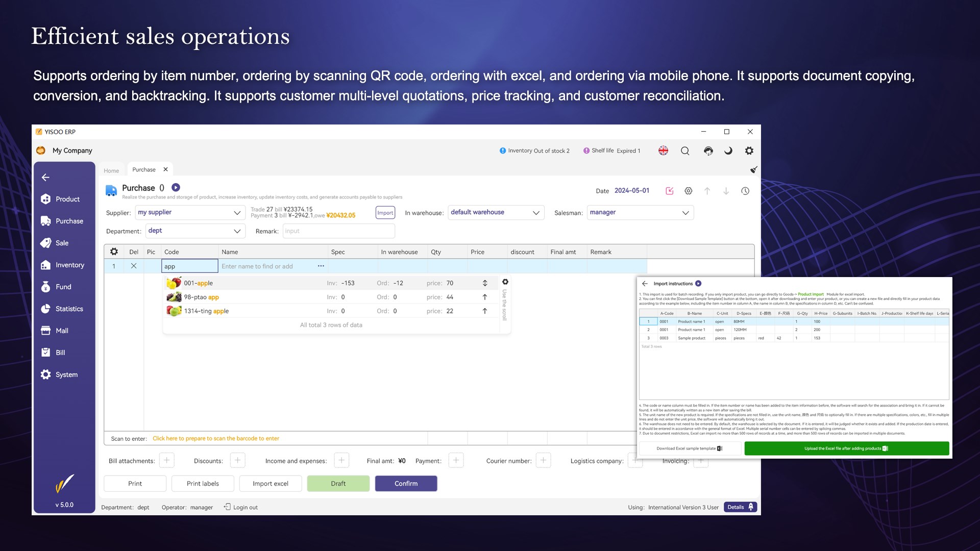Viewport: 980px width, 551px height.
Task: Click the history clock icon
Action: coord(745,191)
